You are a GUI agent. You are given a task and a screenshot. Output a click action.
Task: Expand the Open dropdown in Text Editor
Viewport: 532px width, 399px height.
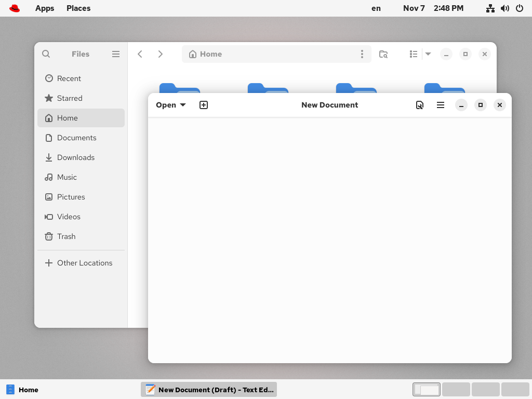(171, 105)
